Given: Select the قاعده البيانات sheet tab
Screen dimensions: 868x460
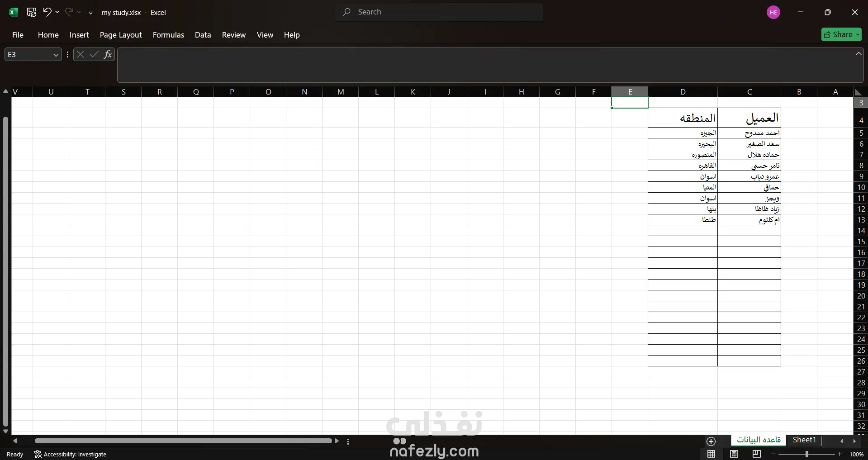Looking at the screenshot, I should point(759,440).
